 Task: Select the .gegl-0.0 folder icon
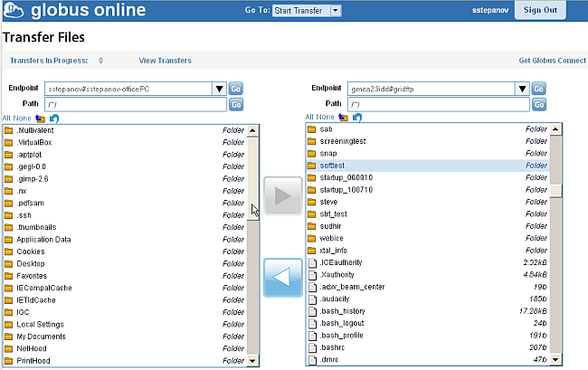click(8, 166)
